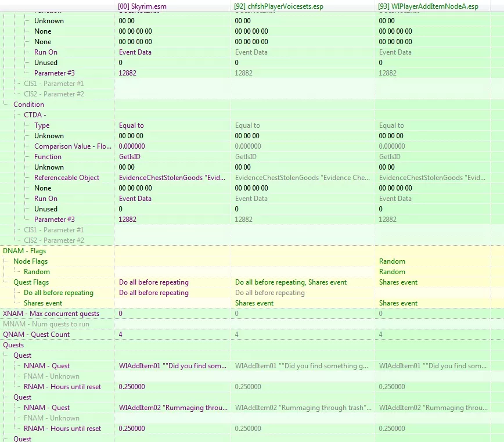Select the 0.000000 value in the WIPlayerAddItemNodeA.esp column
This screenshot has height=442, width=504.
tap(392, 146)
